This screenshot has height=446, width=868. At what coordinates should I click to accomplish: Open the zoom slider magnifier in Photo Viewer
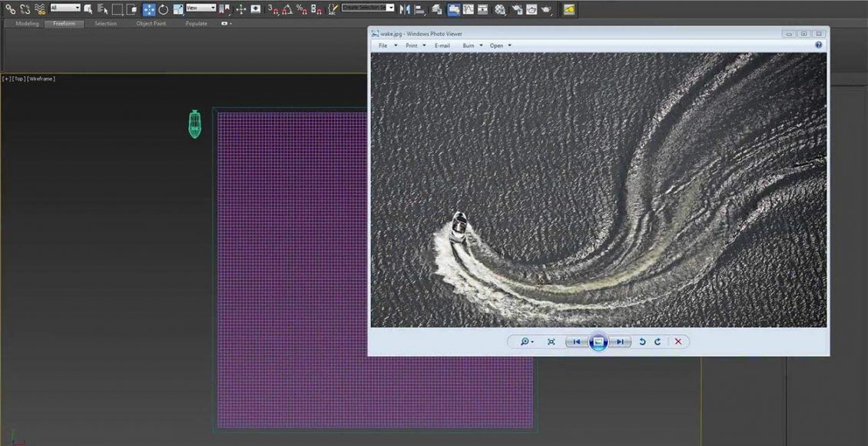click(525, 341)
